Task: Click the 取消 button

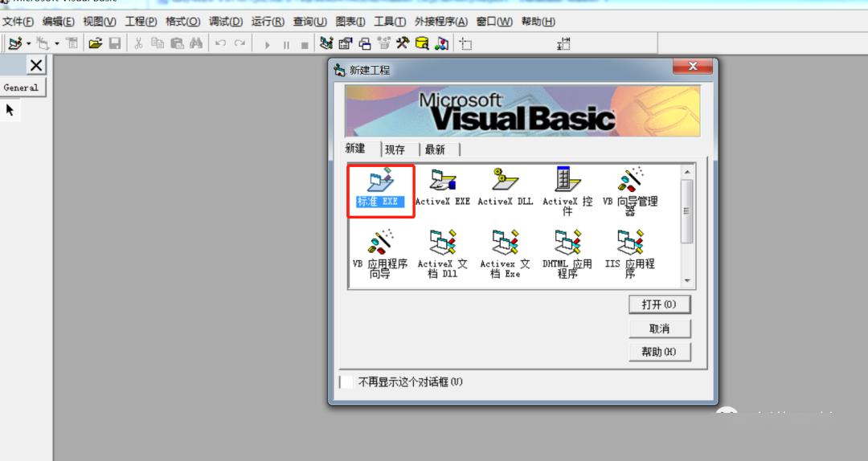Action: tap(659, 328)
